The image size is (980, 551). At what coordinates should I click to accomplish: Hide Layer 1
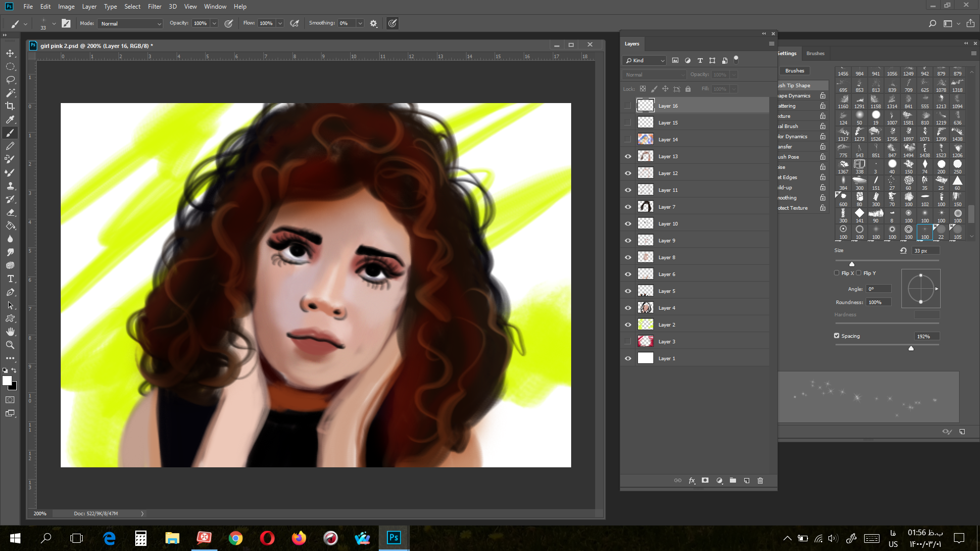pyautogui.click(x=628, y=359)
